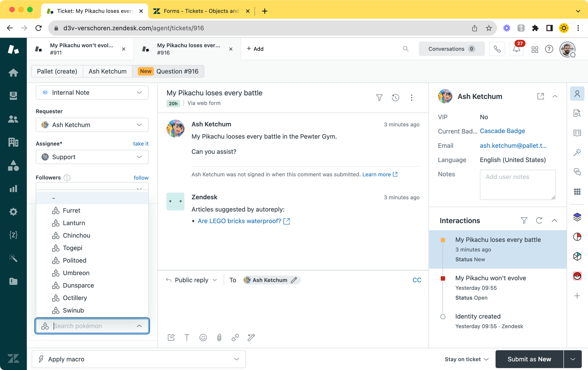588x370 pixels.
Task: Switch to My Pikachu won't evolve #911 tab
Action: tap(81, 49)
